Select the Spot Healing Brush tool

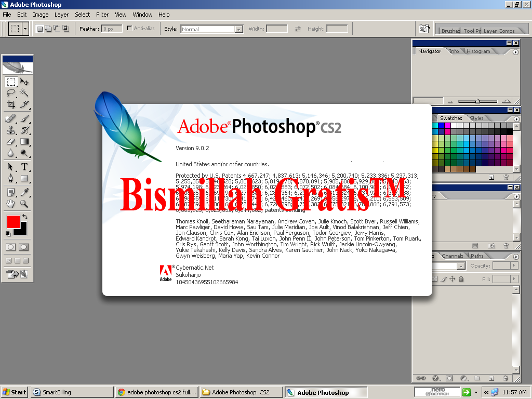coord(11,118)
